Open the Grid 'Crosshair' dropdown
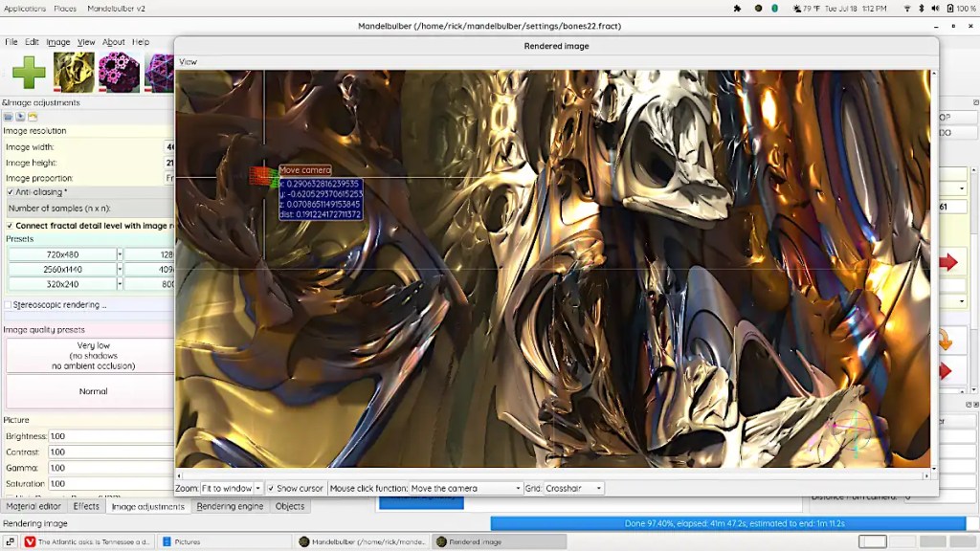The image size is (980, 551). tap(574, 489)
